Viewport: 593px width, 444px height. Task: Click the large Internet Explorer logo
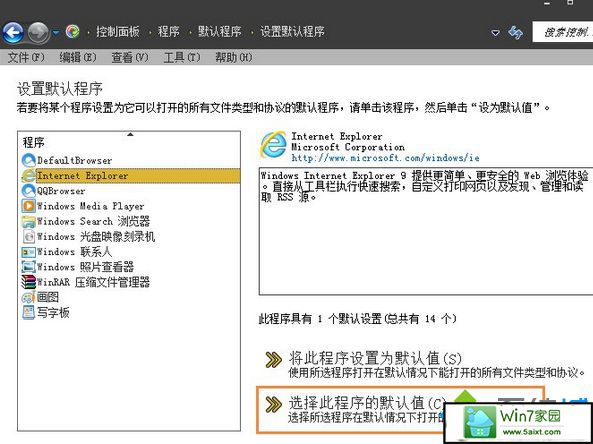pyautogui.click(x=273, y=145)
